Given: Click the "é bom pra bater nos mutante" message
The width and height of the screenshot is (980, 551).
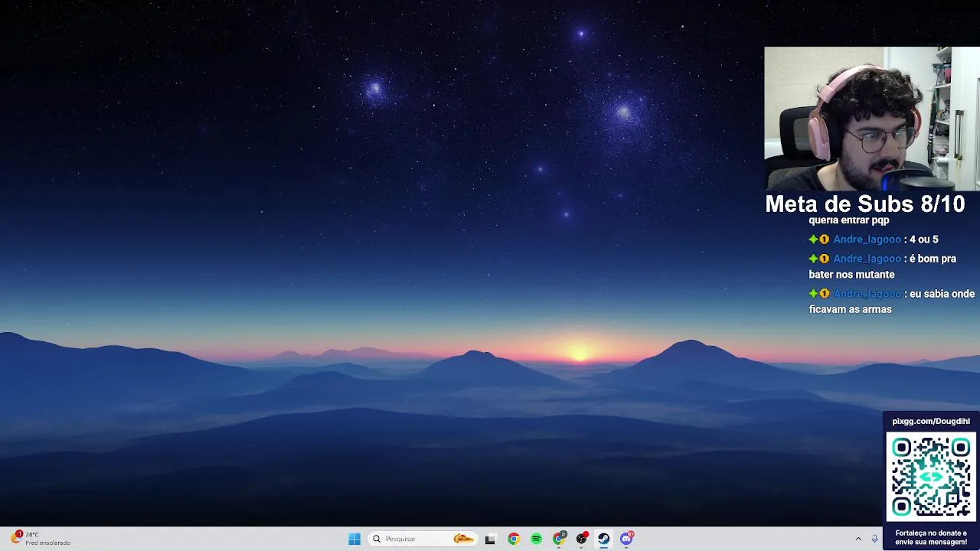Looking at the screenshot, I should [x=883, y=266].
